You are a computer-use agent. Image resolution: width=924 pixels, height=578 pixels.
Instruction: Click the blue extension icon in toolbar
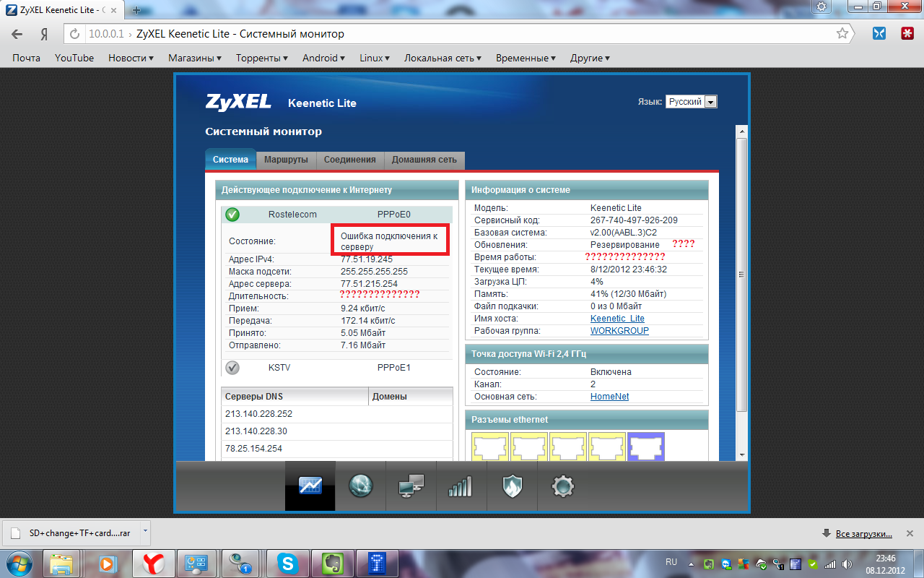click(879, 33)
